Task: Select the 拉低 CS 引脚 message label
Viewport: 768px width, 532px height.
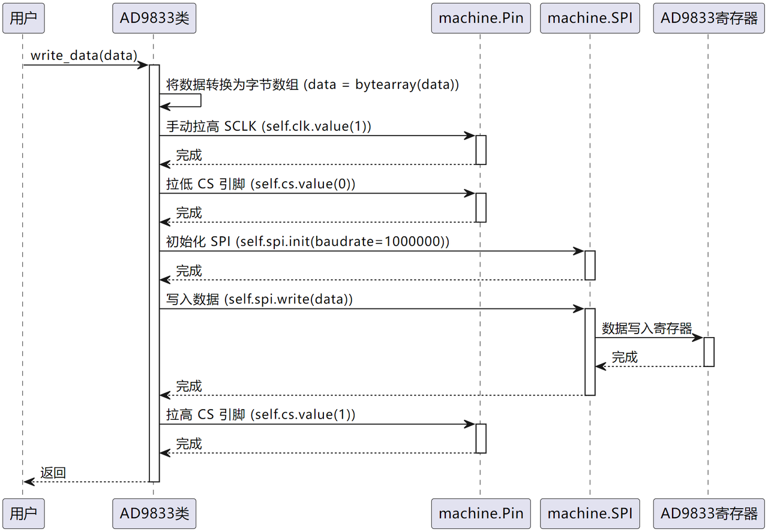Action: (x=261, y=184)
